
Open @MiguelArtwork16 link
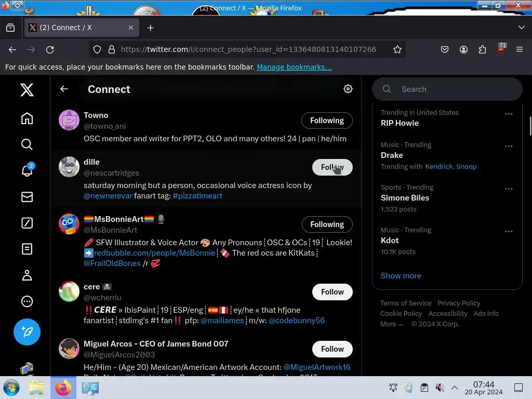tap(317, 367)
